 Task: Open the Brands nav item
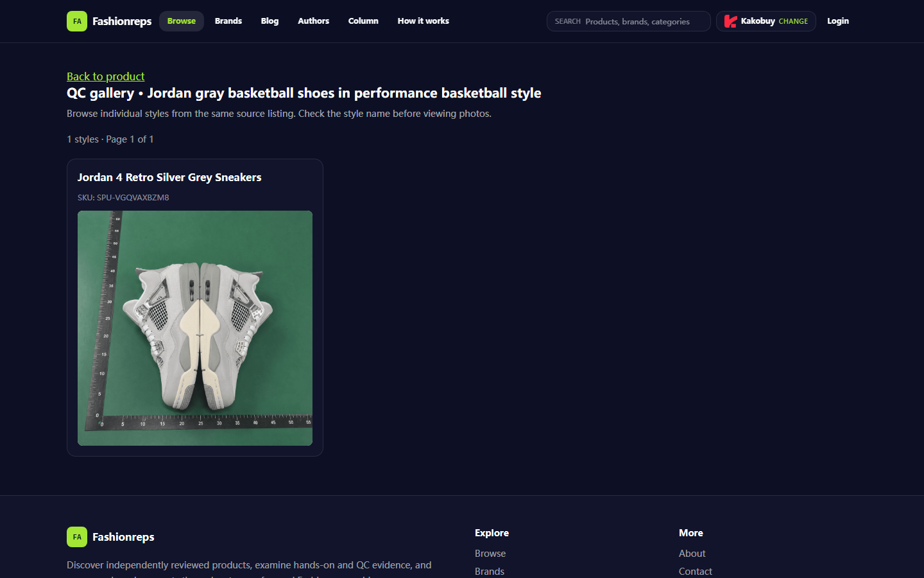(x=228, y=21)
